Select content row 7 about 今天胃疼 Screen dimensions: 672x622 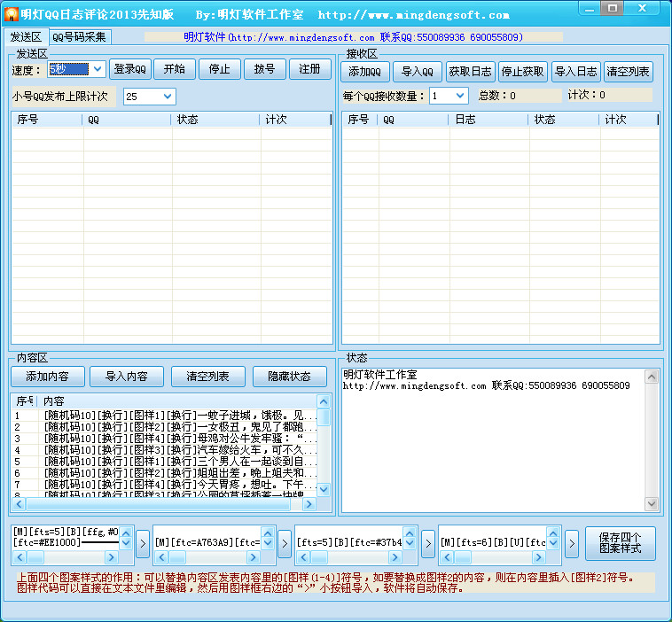[x=165, y=485]
